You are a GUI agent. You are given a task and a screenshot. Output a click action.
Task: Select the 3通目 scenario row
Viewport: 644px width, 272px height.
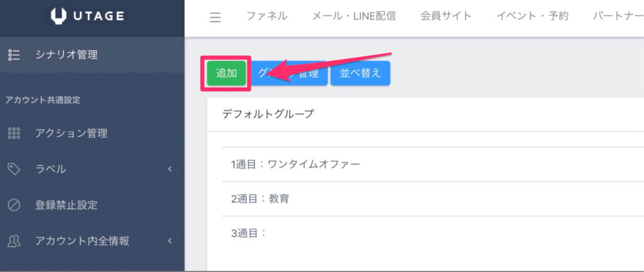point(433,234)
